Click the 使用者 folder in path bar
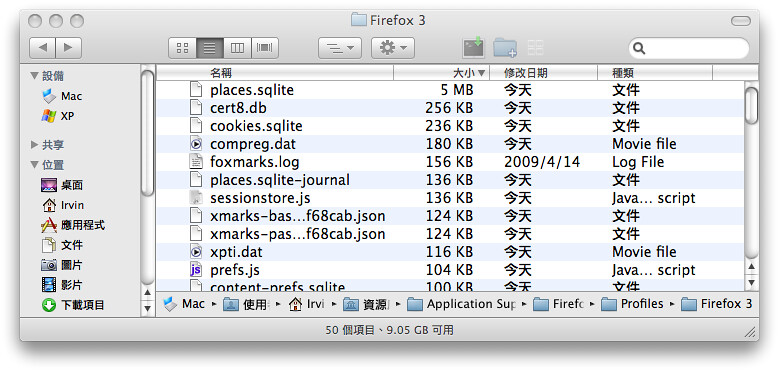The image size is (779, 371). [246, 303]
